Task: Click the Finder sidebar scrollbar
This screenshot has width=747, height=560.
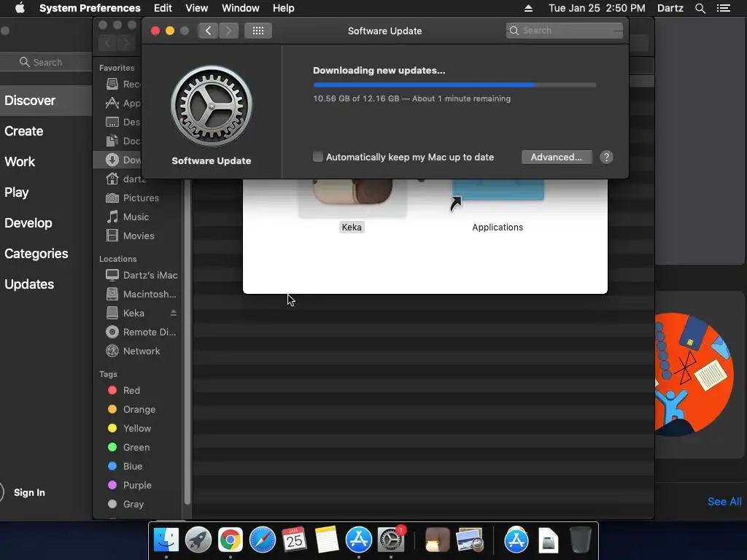Action: pos(187,343)
